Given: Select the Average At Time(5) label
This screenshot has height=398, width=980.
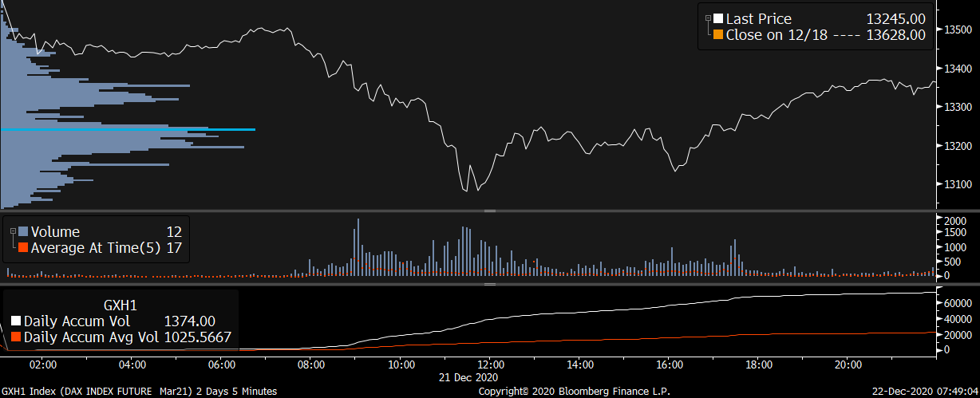Looking at the screenshot, I should tap(96, 248).
